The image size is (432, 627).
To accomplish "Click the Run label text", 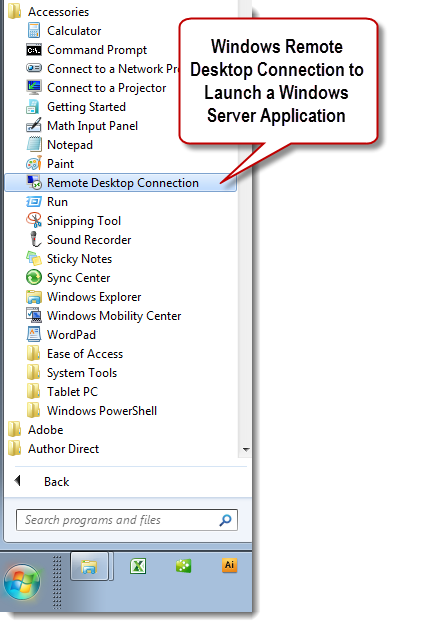I will (x=58, y=202).
